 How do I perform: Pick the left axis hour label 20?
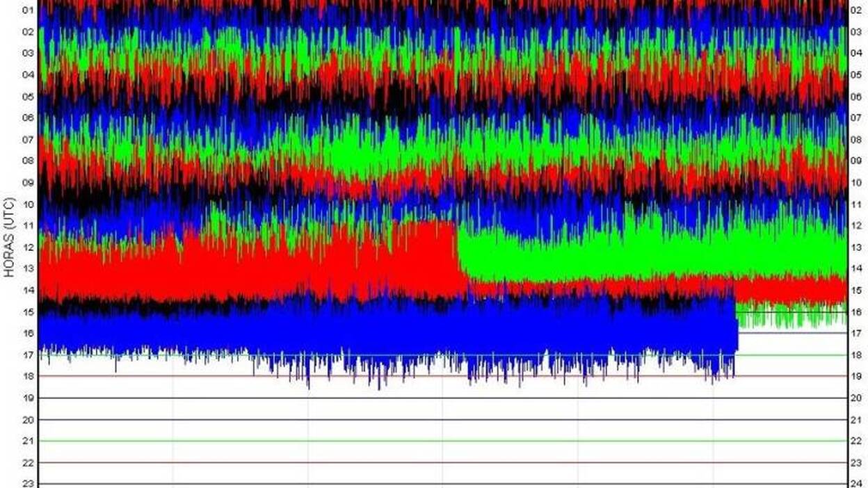(x=29, y=420)
